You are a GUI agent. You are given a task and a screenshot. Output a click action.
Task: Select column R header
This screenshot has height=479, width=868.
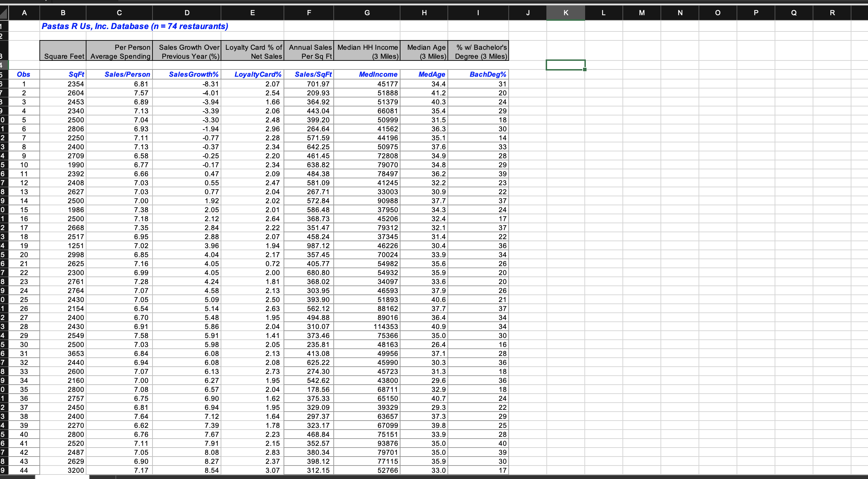coord(832,13)
